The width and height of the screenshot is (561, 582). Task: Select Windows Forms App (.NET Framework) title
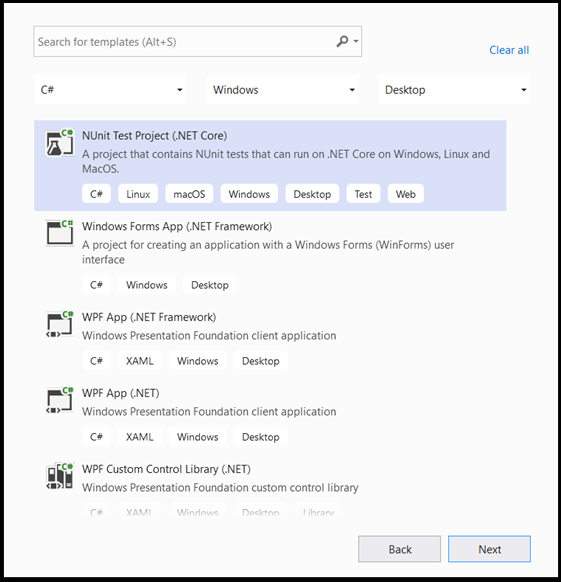point(177,226)
